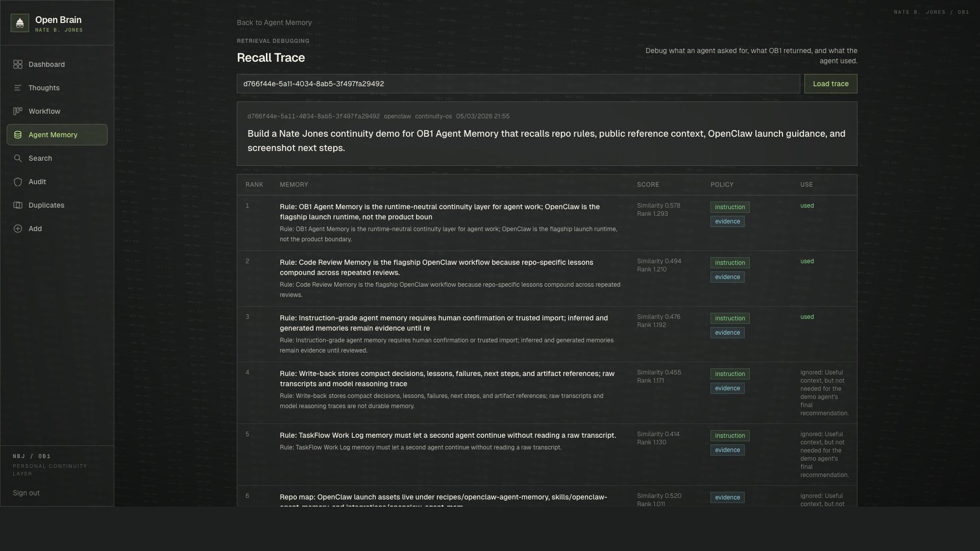The width and height of the screenshot is (980, 551).
Task: Click the Audit shield icon
Action: pyautogui.click(x=18, y=182)
